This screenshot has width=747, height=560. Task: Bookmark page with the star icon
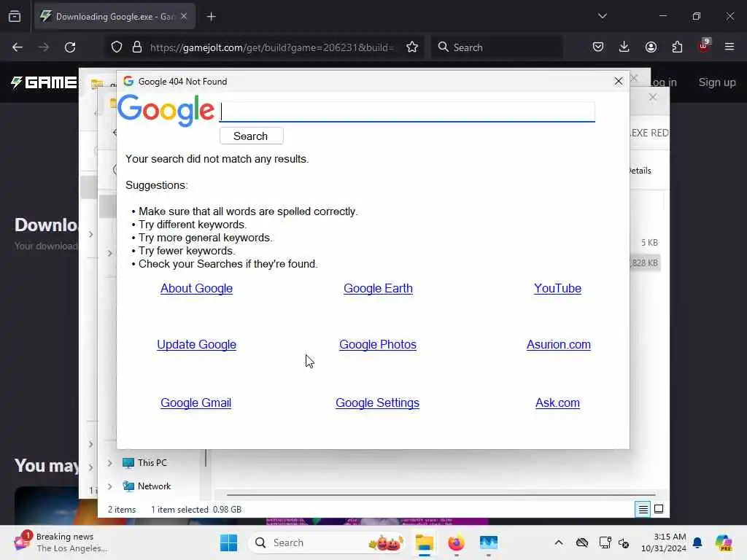pyautogui.click(x=412, y=47)
